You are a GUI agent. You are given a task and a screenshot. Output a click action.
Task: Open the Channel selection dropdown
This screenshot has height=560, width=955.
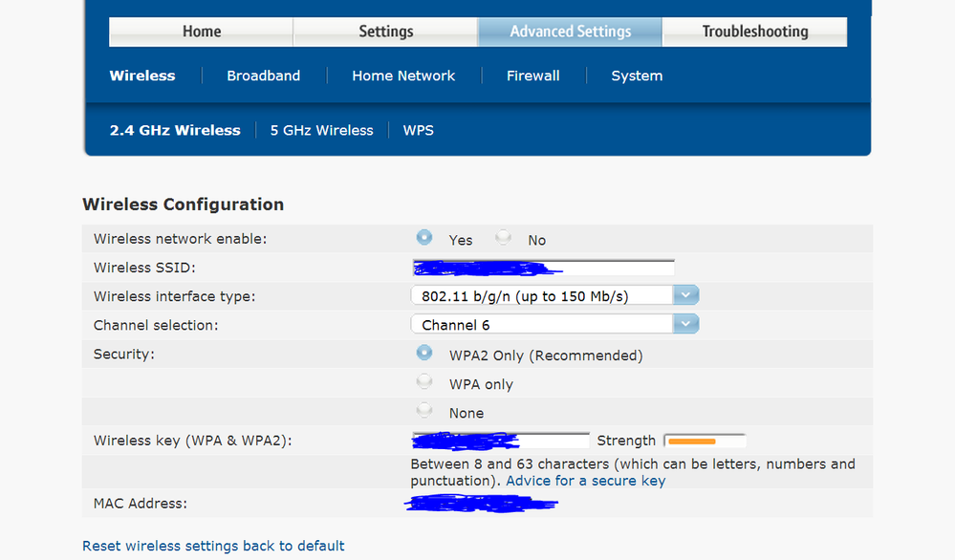(x=554, y=324)
